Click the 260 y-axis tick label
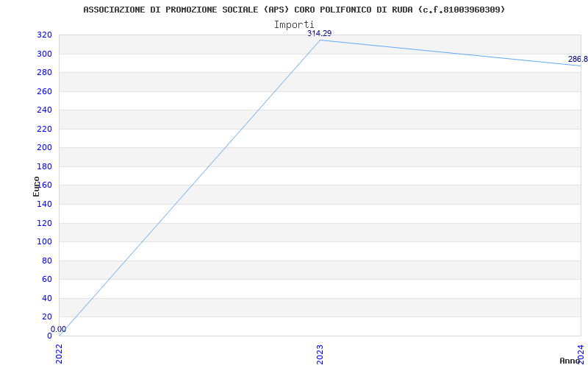This screenshot has width=588, height=368. 44,91
